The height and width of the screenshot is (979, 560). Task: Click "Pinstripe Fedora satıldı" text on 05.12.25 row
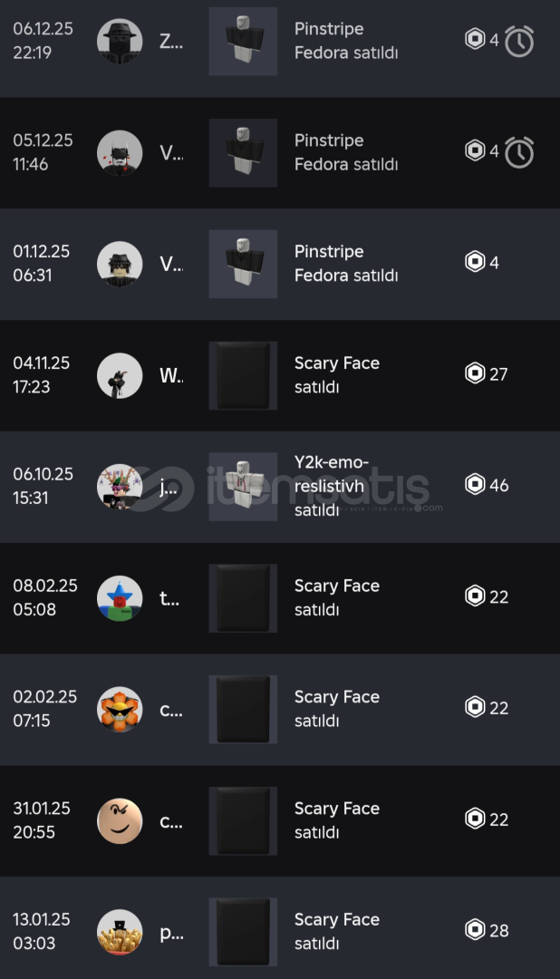[345, 152]
